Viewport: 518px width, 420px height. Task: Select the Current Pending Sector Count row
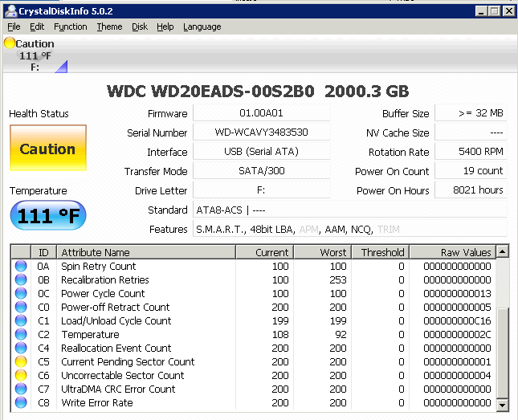[x=254, y=361]
